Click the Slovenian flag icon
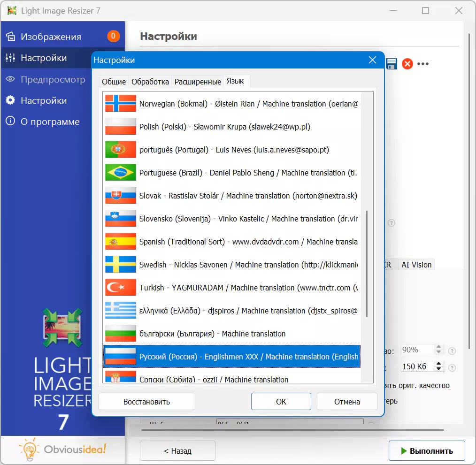The height and width of the screenshot is (465, 476). point(121,219)
